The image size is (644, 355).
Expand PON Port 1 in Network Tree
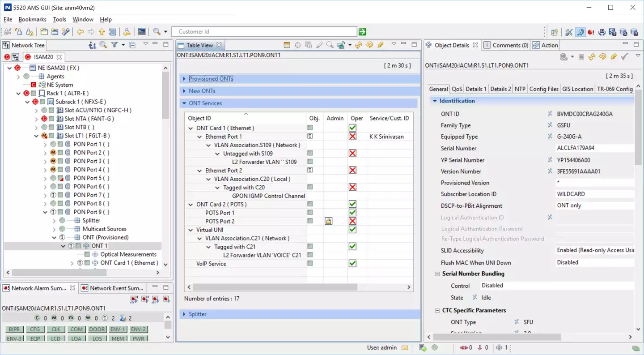coord(45,145)
